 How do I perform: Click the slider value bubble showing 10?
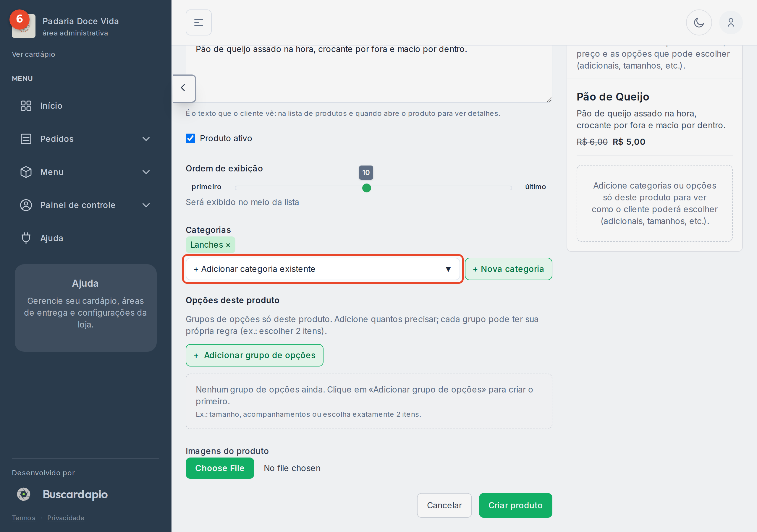pyautogui.click(x=366, y=172)
